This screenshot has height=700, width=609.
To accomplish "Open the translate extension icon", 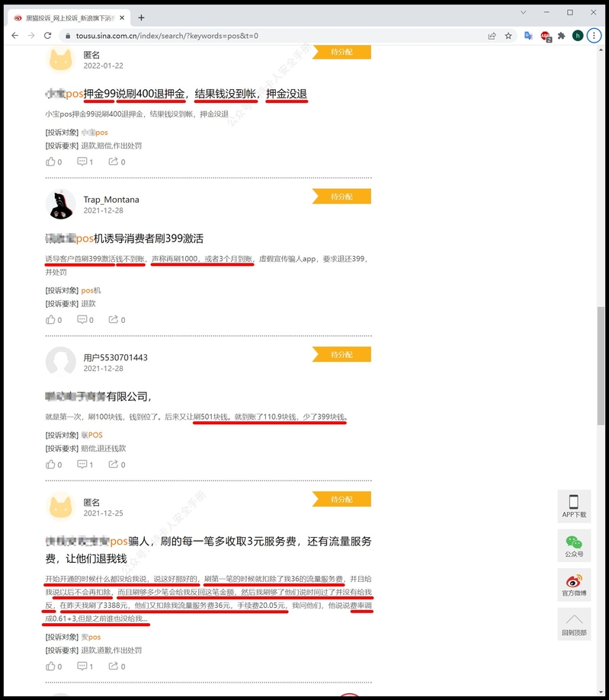I will [528, 36].
